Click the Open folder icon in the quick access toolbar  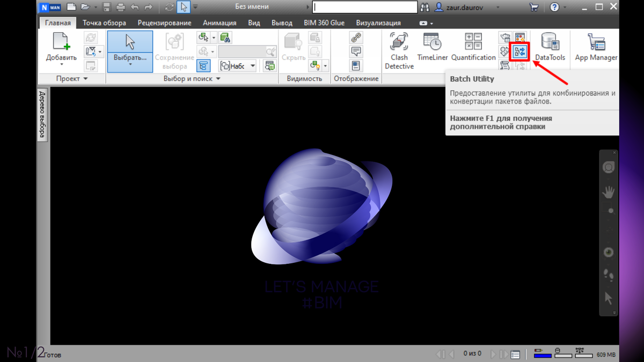85,7
